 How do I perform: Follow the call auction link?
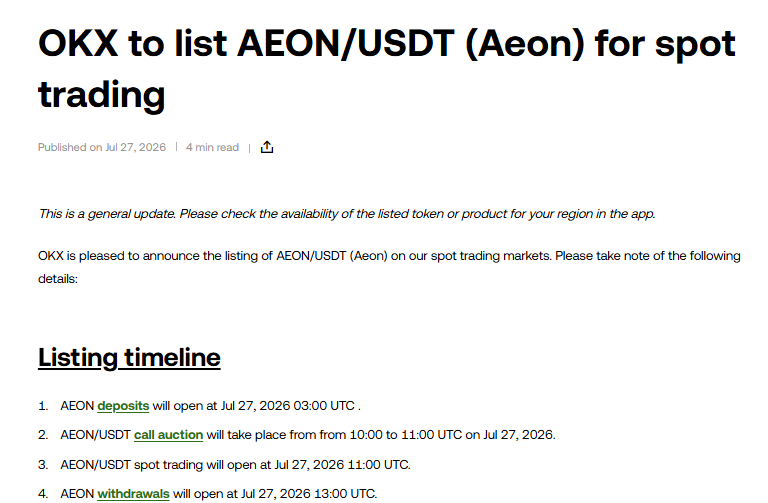(168, 435)
